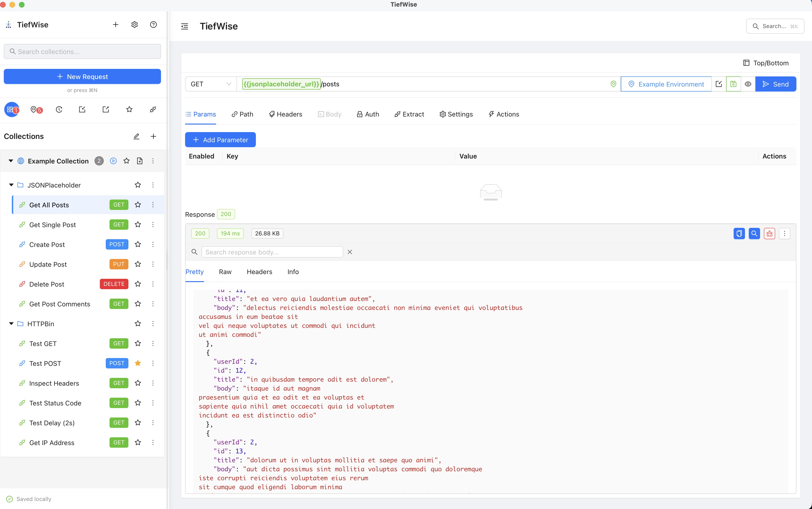Favorite the Get All Posts request
The width and height of the screenshot is (812, 509).
tap(138, 205)
